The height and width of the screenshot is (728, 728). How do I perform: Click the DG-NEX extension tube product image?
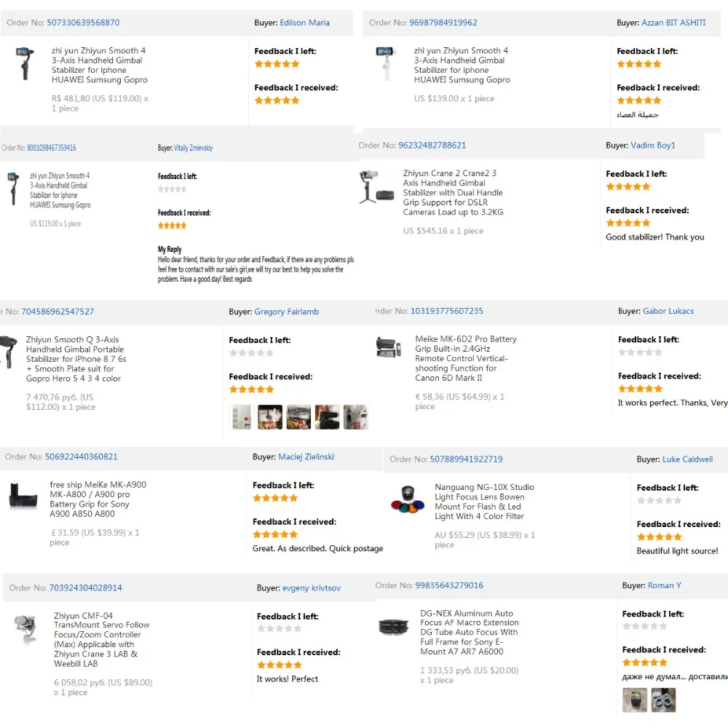(x=394, y=627)
